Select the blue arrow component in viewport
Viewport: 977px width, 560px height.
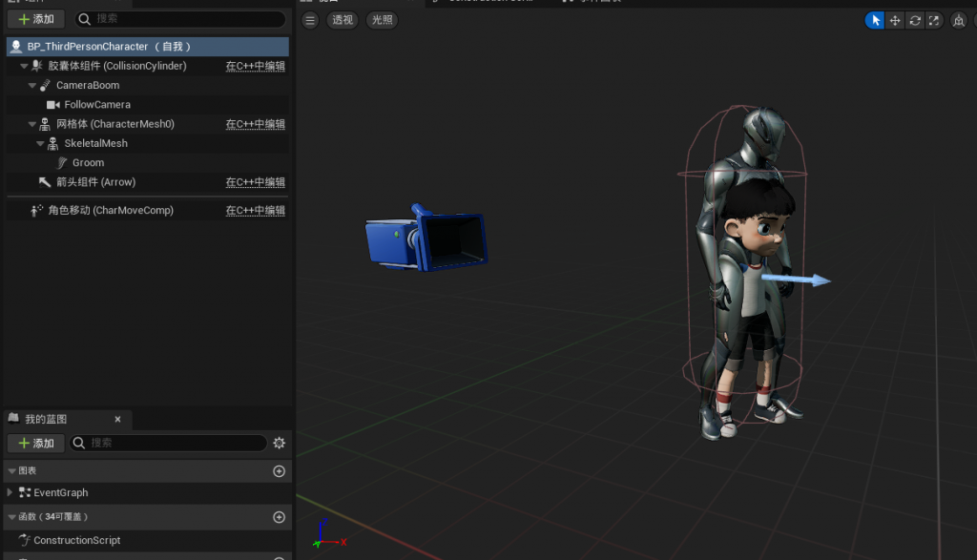[x=796, y=280]
